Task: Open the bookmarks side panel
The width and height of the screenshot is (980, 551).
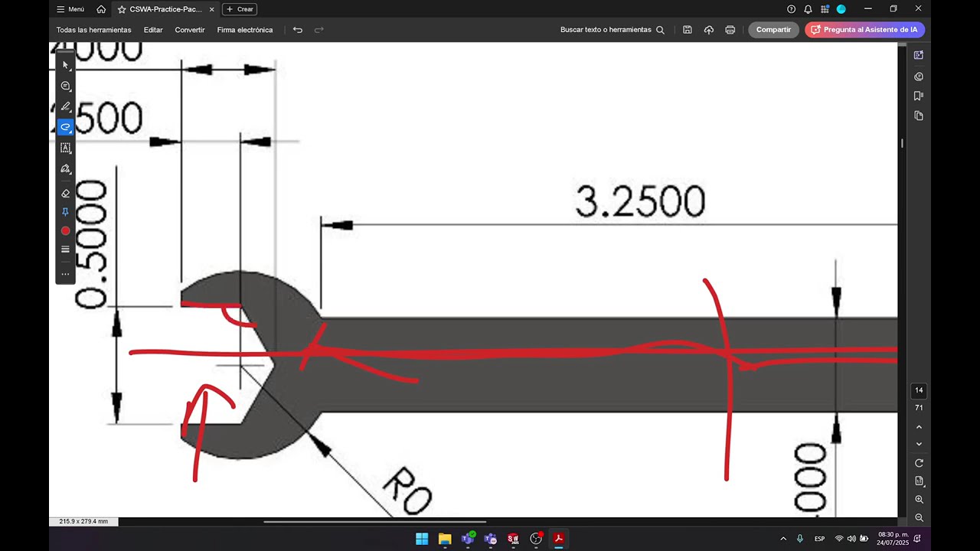Action: click(x=919, y=96)
